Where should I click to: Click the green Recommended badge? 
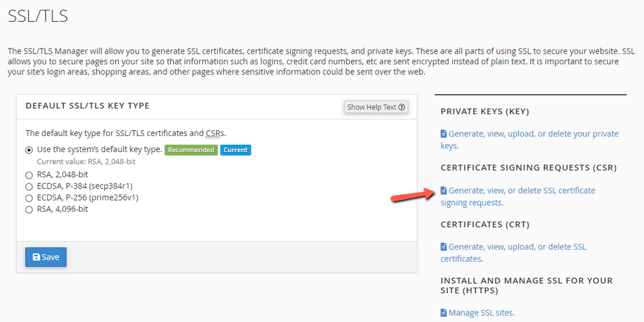click(x=191, y=150)
